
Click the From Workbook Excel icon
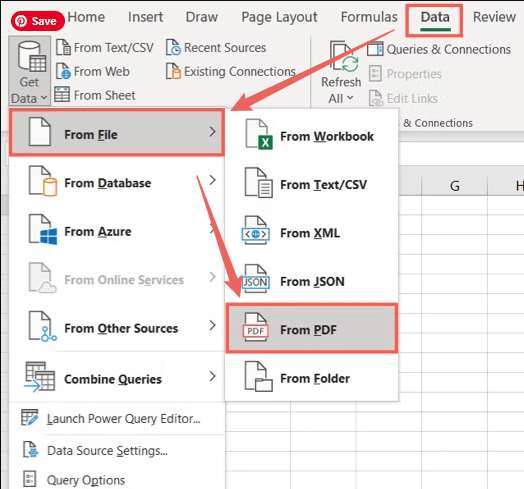point(259,134)
